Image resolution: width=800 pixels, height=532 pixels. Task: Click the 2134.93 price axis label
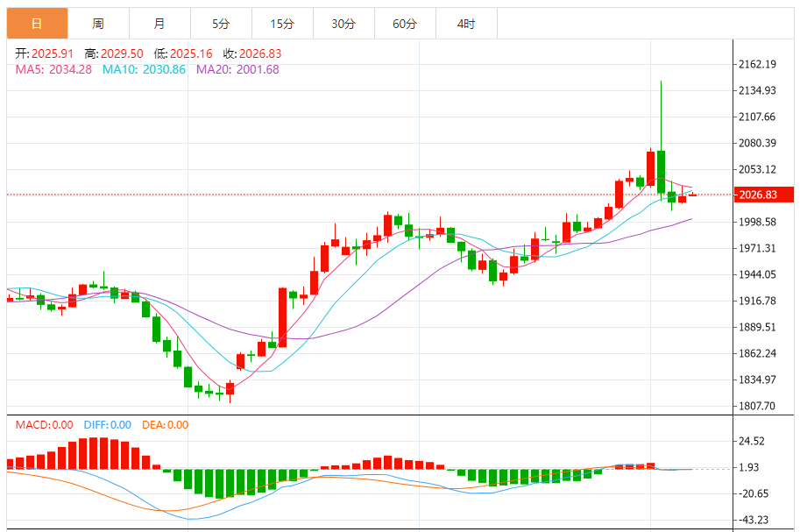pos(757,90)
